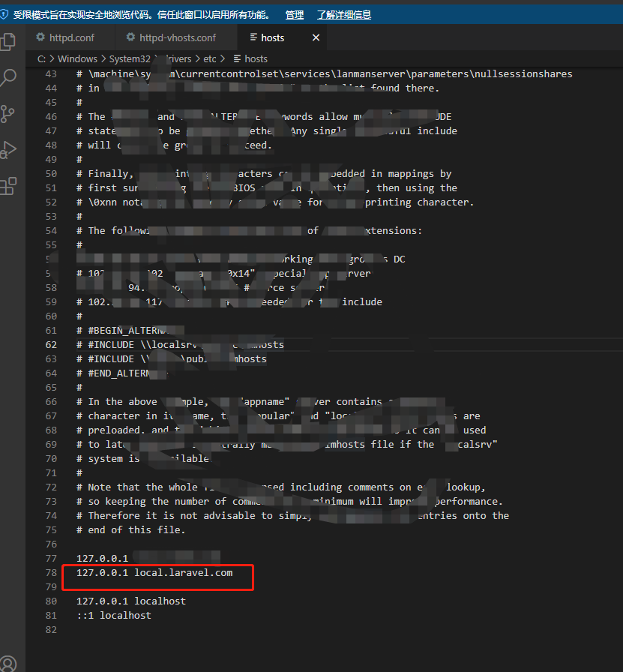
Task: Expand the System32 breadcrumb folder
Action: pyautogui.click(x=129, y=58)
